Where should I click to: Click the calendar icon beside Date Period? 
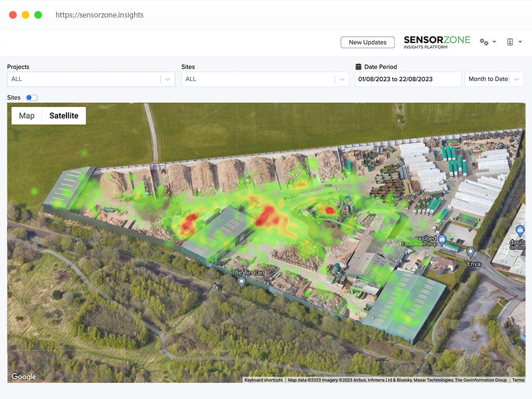[x=358, y=66]
